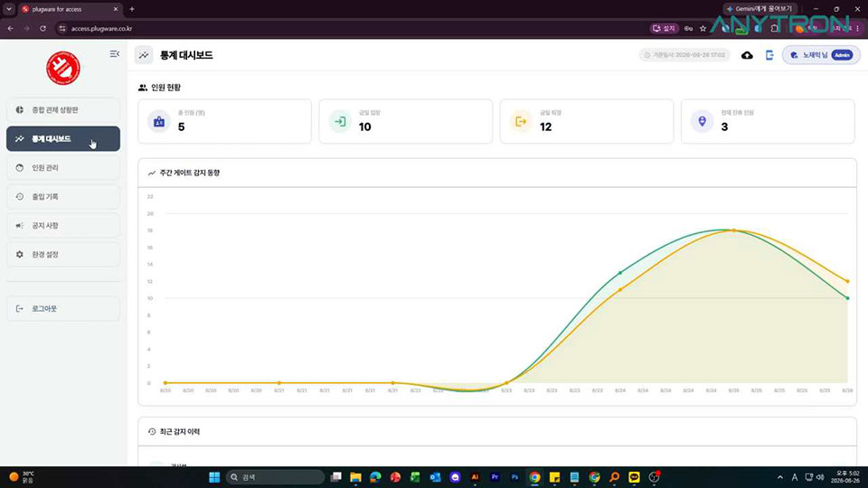The image size is (868, 488).
Task: Select 통계 대시보드 in sidebar
Action: 63,139
